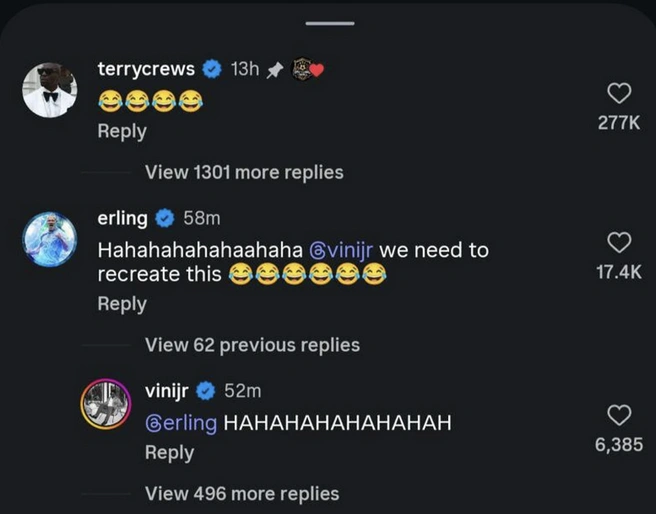
Task: Click the blue checkmark next to vinijr
Action: [x=205, y=391]
